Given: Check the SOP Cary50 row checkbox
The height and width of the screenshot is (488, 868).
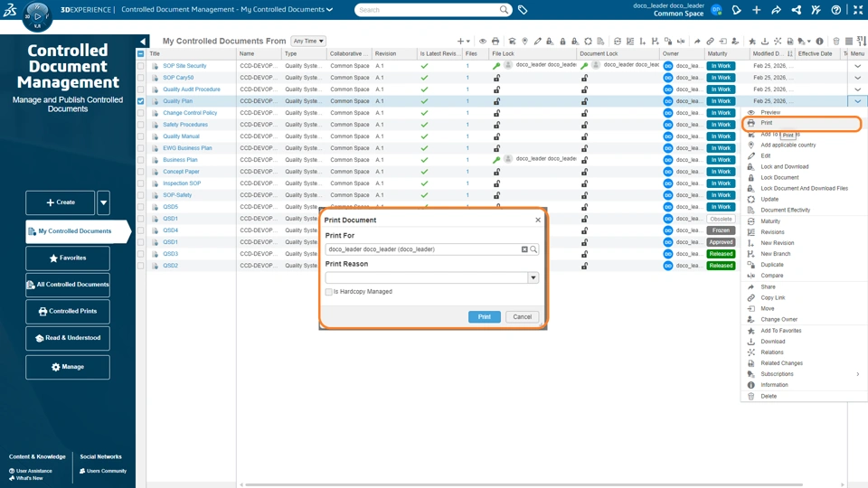Looking at the screenshot, I should point(141,78).
